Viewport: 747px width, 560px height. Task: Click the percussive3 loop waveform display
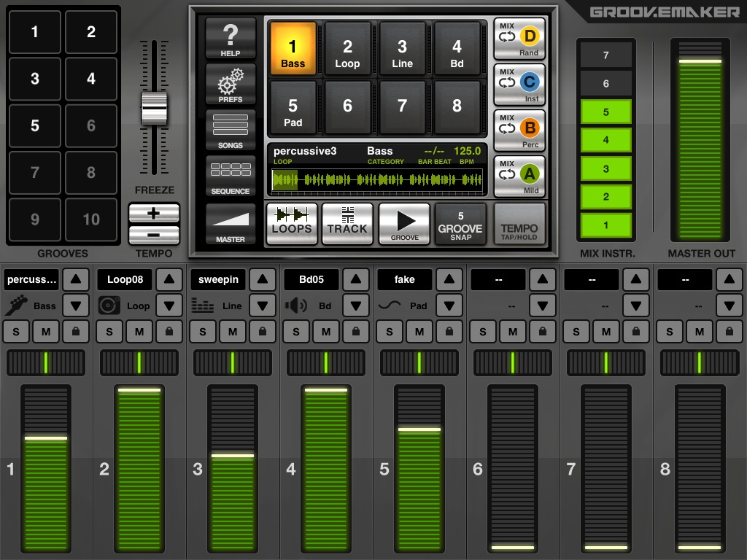[x=377, y=180]
